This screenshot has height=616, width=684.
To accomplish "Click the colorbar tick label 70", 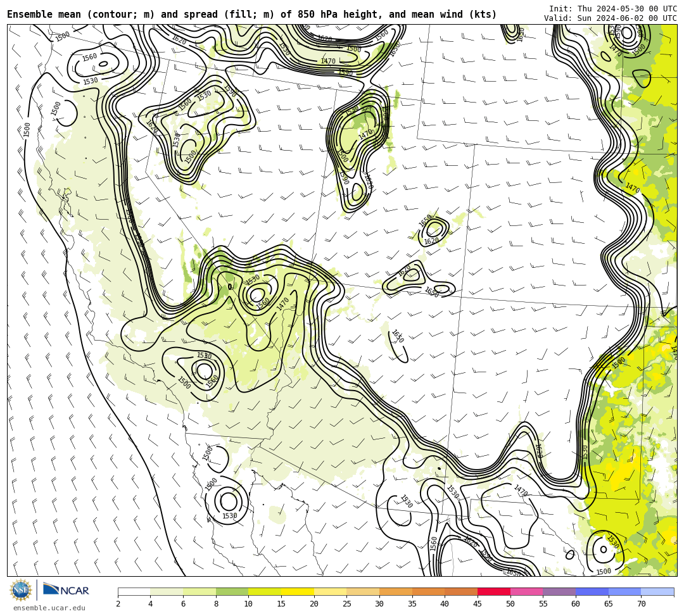I will [641, 604].
